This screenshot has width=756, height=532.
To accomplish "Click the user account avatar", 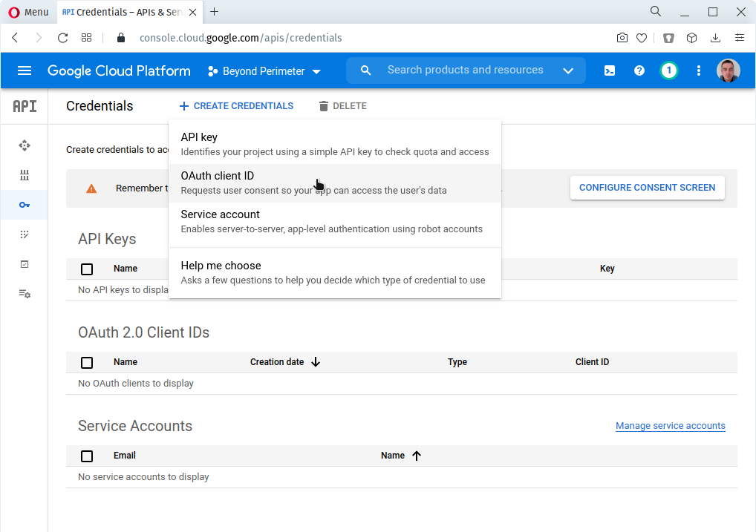I will [x=728, y=71].
